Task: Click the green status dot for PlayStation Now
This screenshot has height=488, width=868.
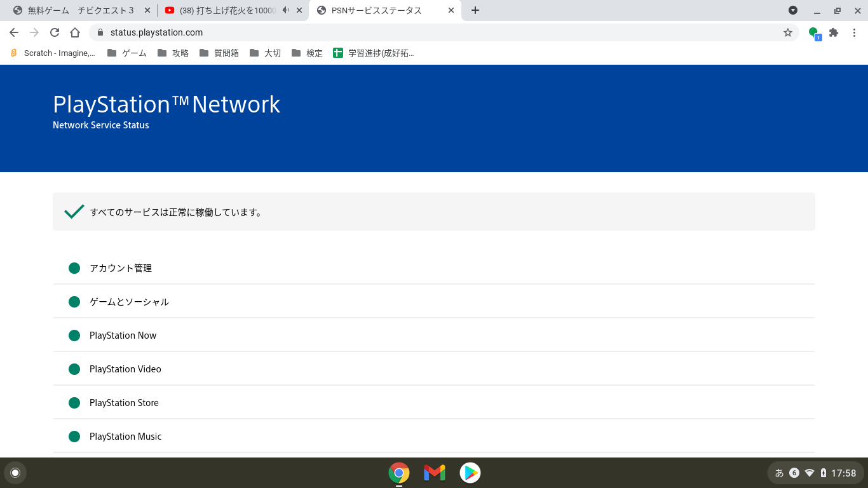Action: pyautogui.click(x=74, y=335)
